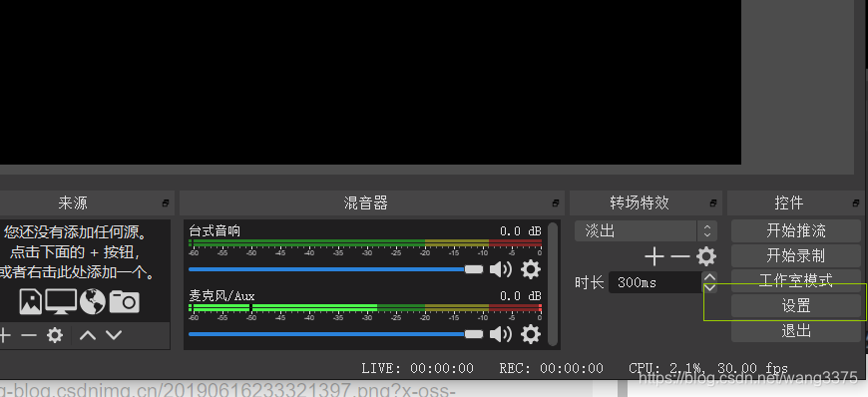868x397 pixels.
Task: Click the 开始录制 button
Action: pyautogui.click(x=796, y=255)
